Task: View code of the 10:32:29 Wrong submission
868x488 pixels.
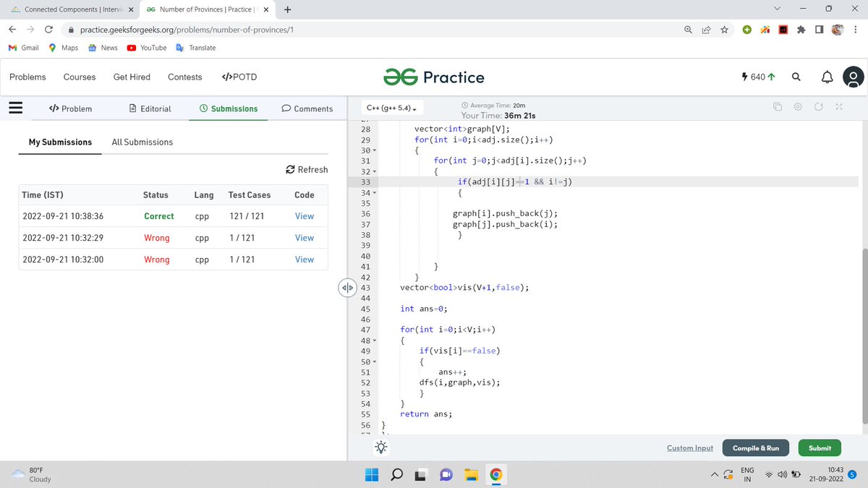Action: click(x=305, y=237)
